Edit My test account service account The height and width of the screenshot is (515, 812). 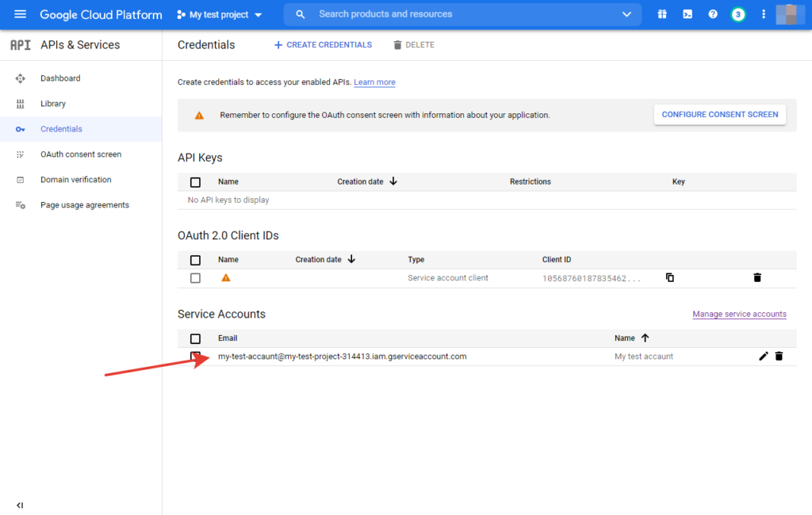tap(764, 357)
